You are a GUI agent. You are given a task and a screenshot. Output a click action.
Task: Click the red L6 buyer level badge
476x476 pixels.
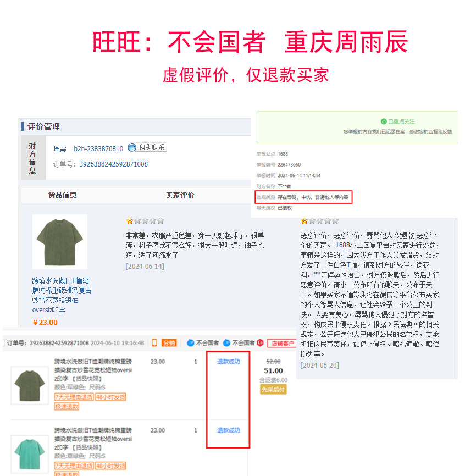pos(260,343)
